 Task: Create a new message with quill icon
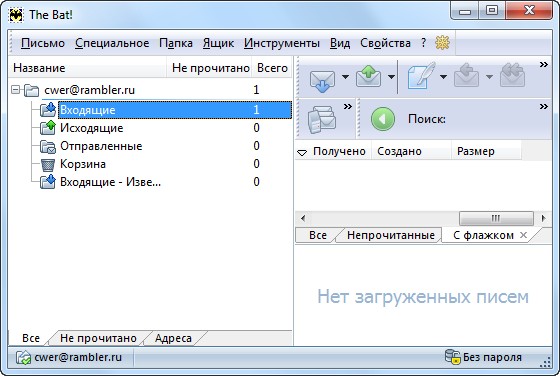pyautogui.click(x=422, y=75)
